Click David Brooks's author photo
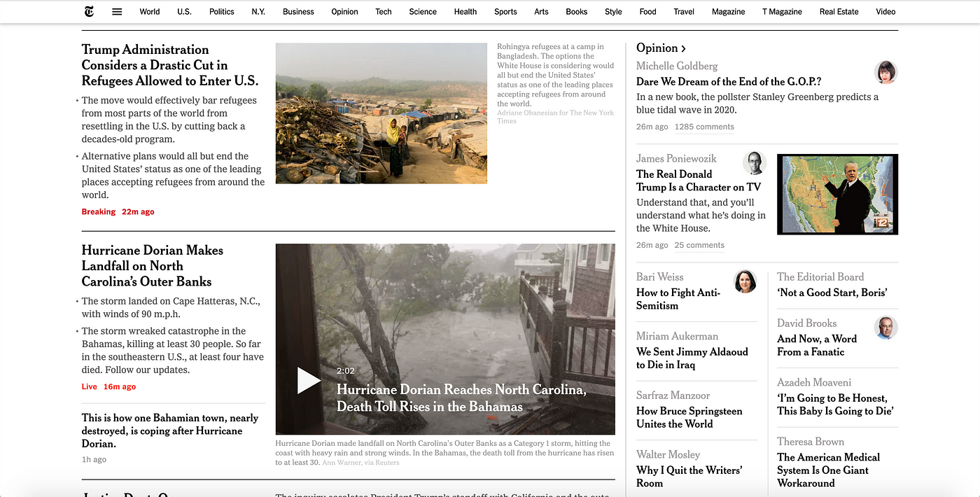Screen dimensions: 980x497 coord(886,328)
